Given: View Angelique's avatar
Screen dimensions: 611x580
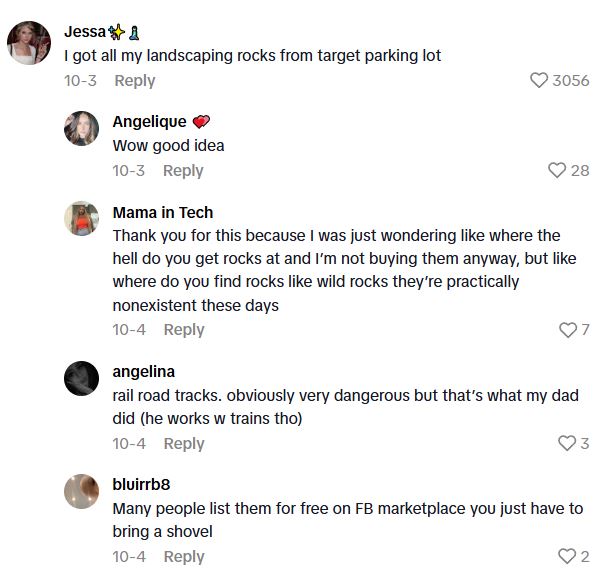Looking at the screenshot, I should pos(82,128).
